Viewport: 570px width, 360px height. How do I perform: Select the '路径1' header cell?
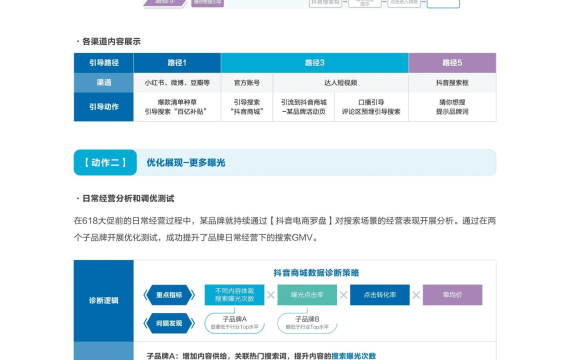click(x=177, y=63)
